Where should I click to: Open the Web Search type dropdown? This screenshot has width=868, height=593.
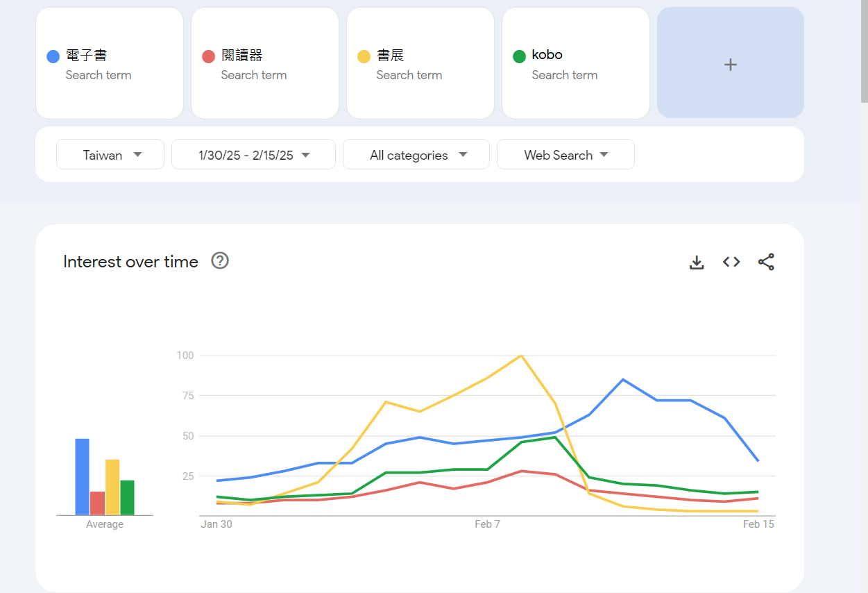565,154
